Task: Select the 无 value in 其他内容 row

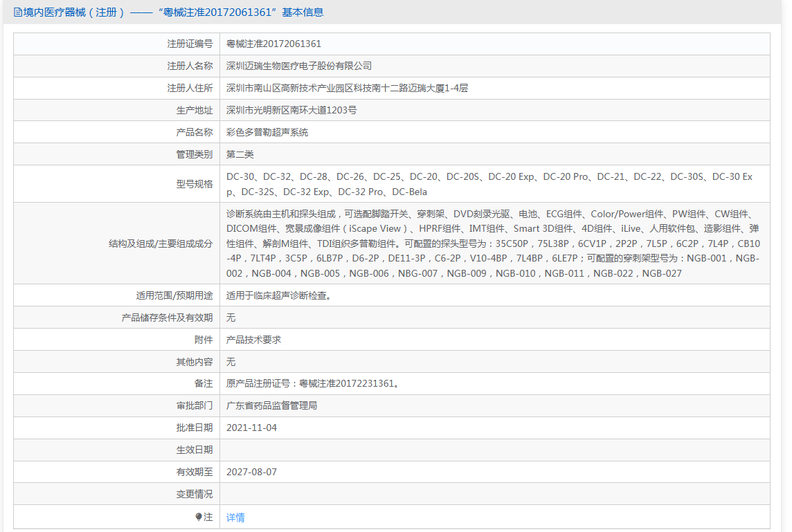Action: click(x=231, y=362)
